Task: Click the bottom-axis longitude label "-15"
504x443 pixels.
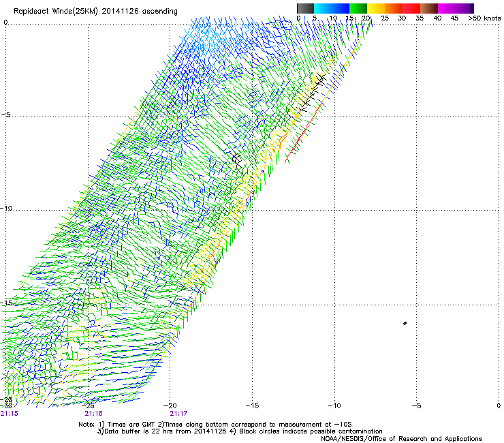Action: point(252,406)
